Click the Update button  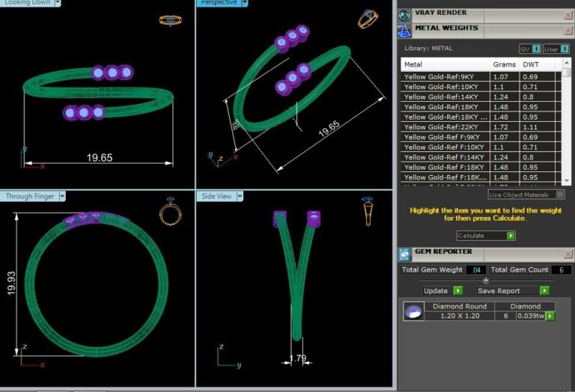pos(442,290)
